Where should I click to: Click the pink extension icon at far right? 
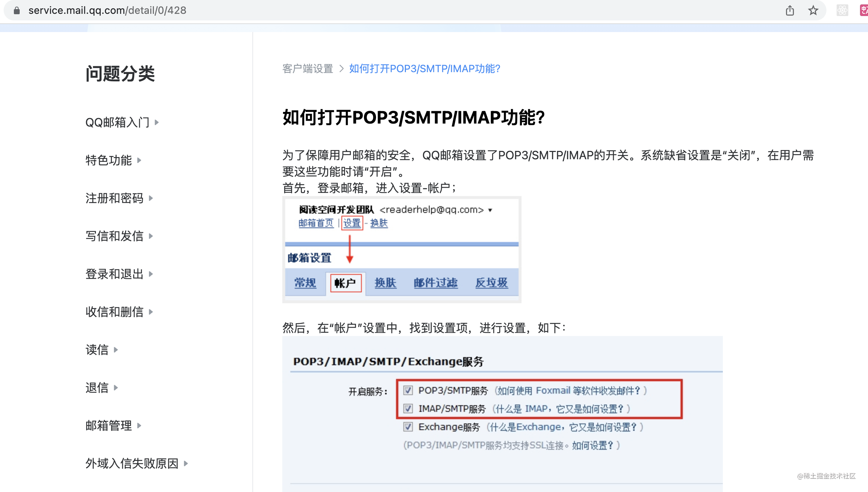point(864,11)
